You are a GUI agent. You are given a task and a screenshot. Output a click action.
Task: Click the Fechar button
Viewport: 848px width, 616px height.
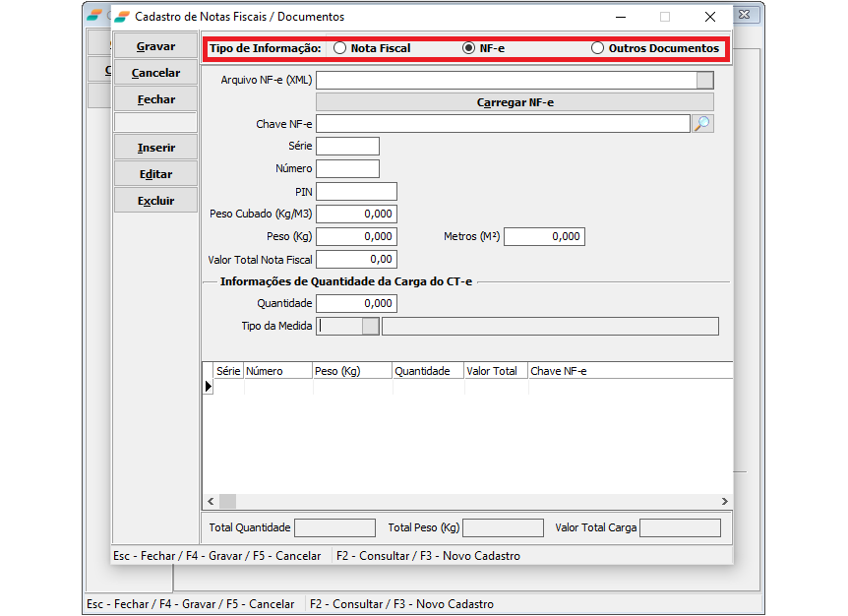tap(155, 99)
